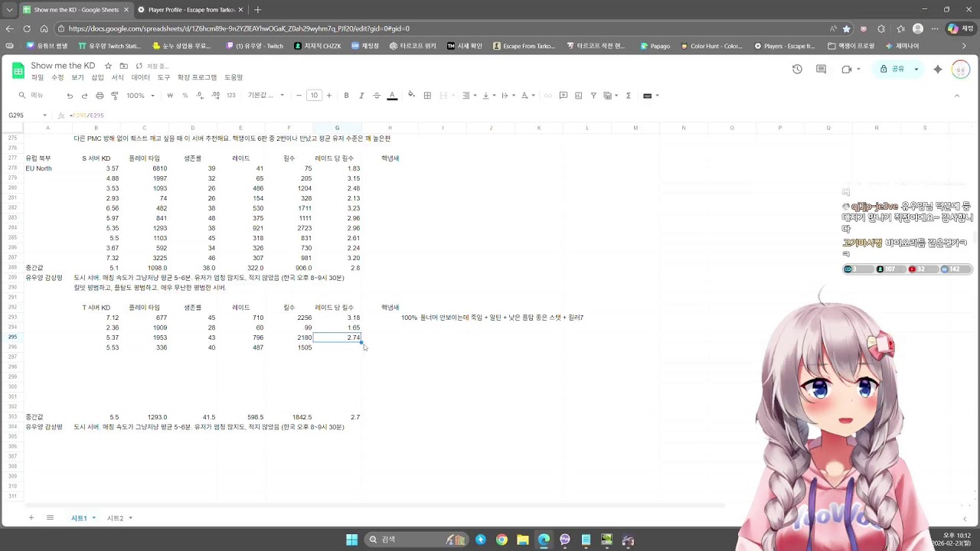Open comments panel icon
The width and height of the screenshot is (980, 551).
tap(821, 69)
